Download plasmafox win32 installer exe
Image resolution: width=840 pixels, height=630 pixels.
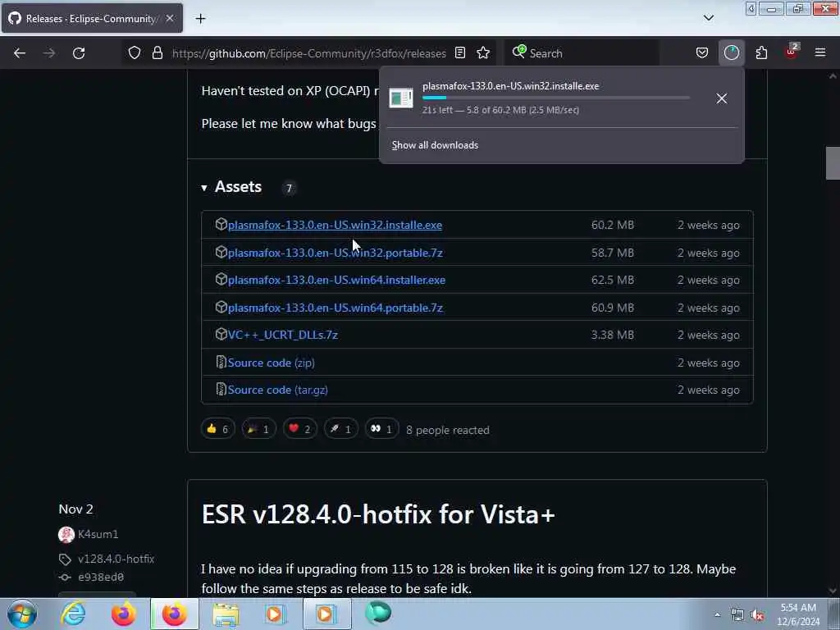335,225
